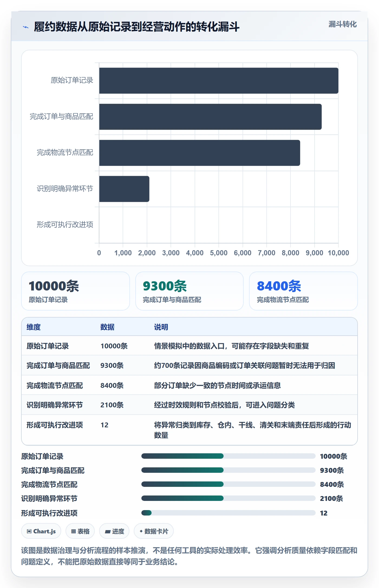This screenshot has width=379, height=588.
Task: Click the 数据卡片 tag chip
Action: pos(154,531)
